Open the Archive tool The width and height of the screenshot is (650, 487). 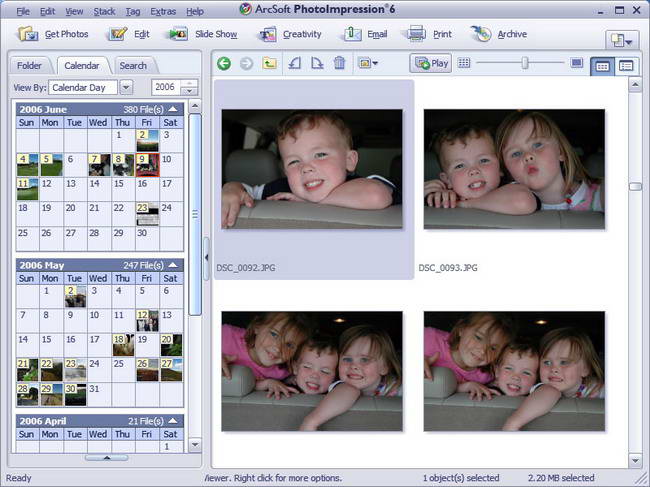pos(499,34)
